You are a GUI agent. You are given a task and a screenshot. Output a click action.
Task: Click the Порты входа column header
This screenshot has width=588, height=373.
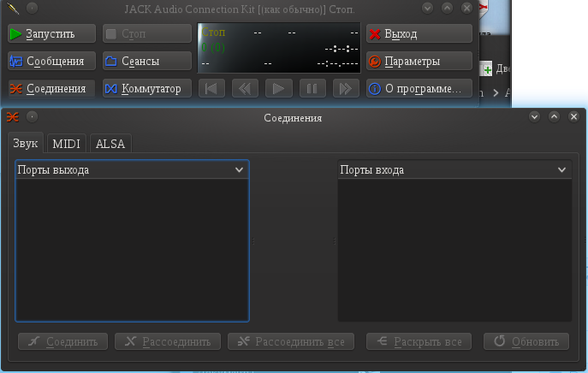(454, 170)
